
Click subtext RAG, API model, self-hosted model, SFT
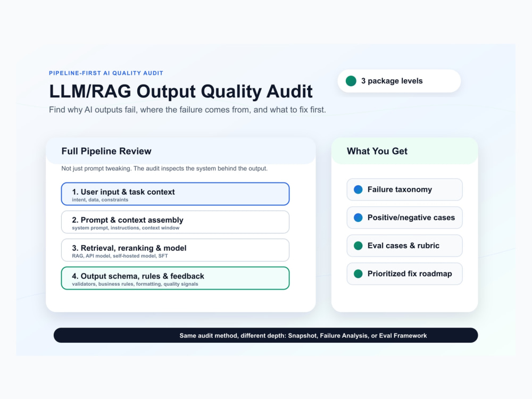(120, 256)
